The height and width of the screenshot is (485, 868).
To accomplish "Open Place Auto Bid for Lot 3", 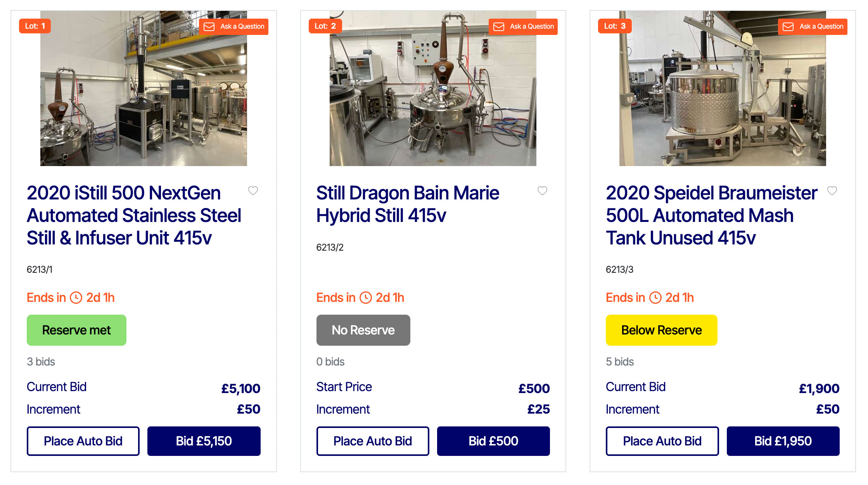I will (x=662, y=441).
